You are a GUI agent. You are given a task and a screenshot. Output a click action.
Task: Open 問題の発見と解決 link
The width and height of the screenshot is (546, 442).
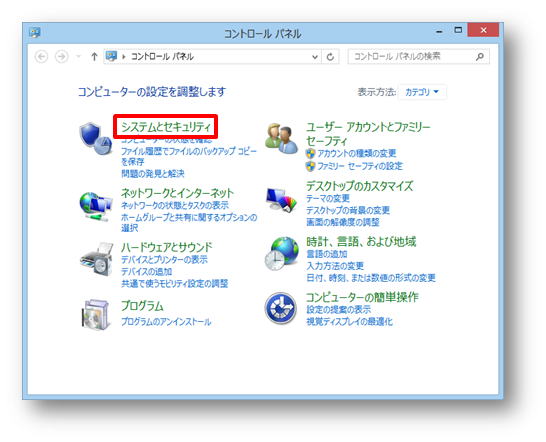[153, 174]
